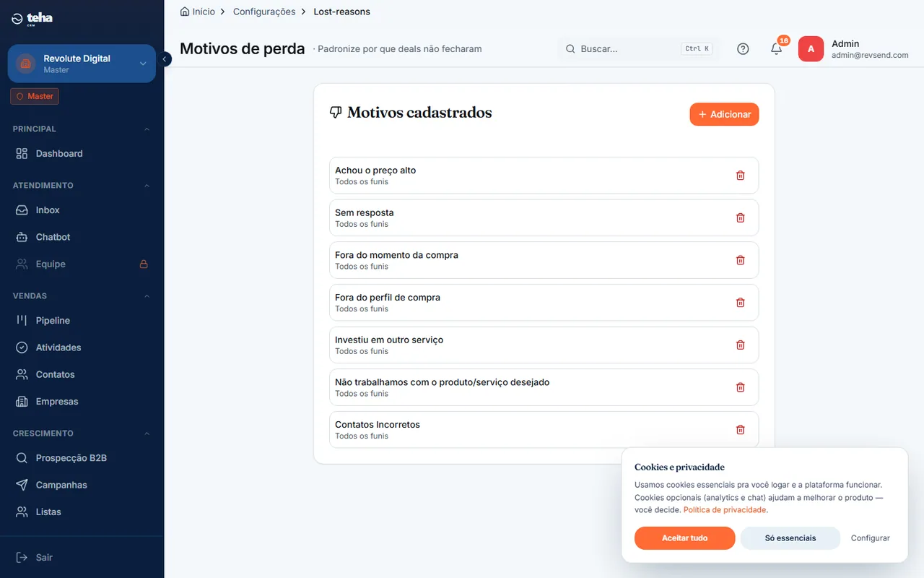Viewport: 924px width, 578px height.
Task: Add a new loss reason
Action: tap(724, 114)
